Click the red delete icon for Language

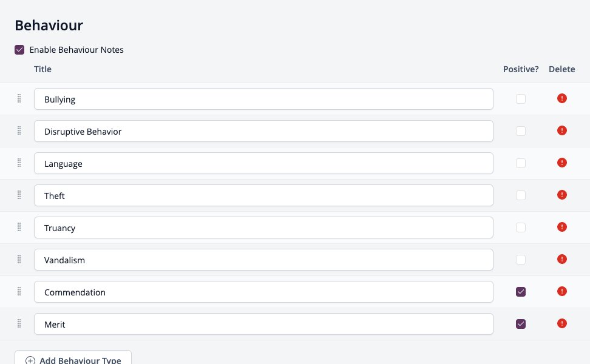pyautogui.click(x=562, y=163)
